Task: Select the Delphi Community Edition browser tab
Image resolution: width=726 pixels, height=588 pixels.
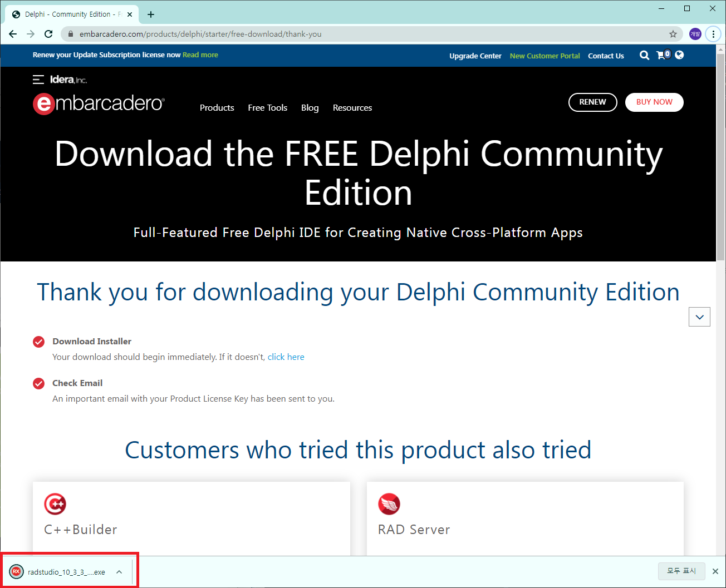Action: [71, 14]
